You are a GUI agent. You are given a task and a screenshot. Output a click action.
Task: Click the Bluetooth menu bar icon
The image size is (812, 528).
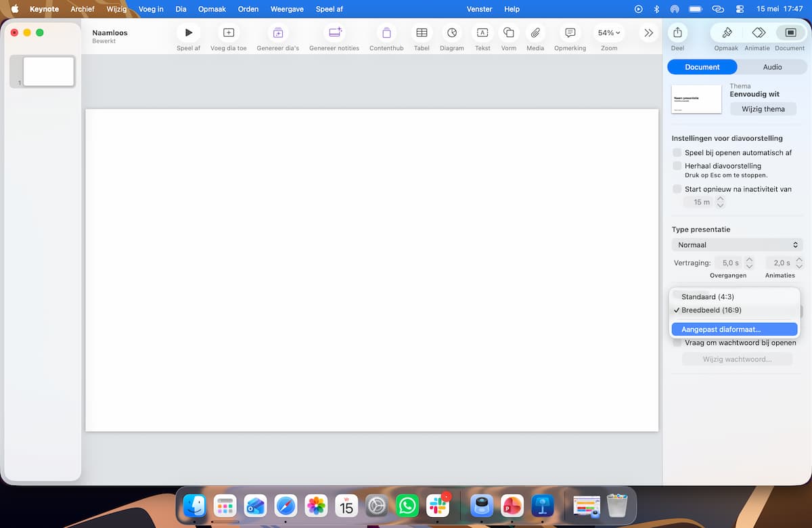(656, 9)
